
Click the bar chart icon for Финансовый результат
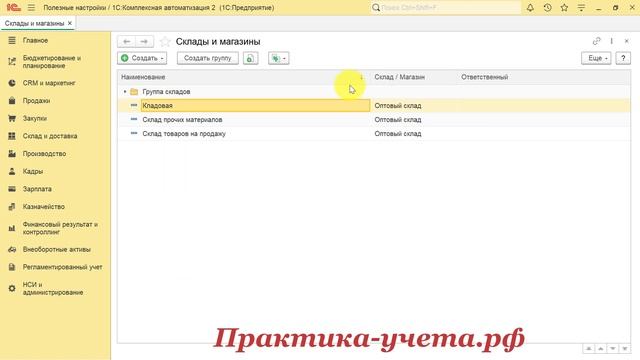[12, 228]
